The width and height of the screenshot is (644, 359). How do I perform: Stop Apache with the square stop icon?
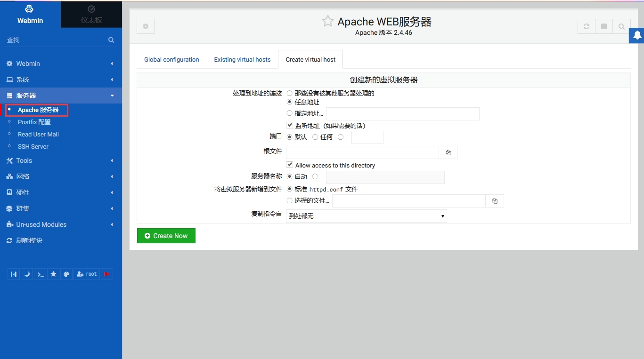click(604, 26)
